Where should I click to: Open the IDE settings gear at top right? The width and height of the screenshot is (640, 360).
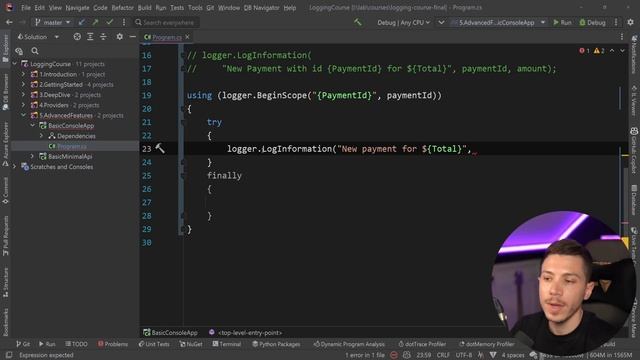pyautogui.click(x=631, y=22)
